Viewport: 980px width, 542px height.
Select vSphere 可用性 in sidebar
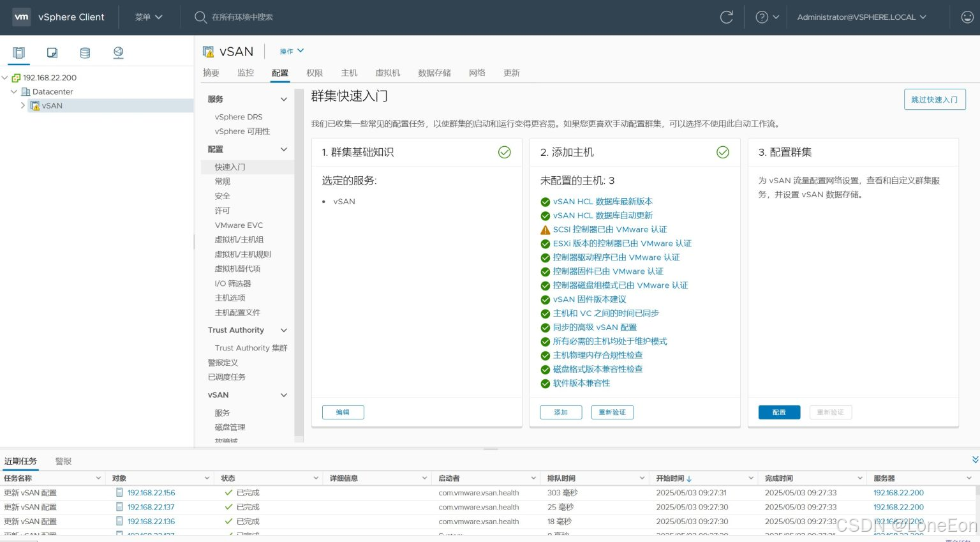242,132
